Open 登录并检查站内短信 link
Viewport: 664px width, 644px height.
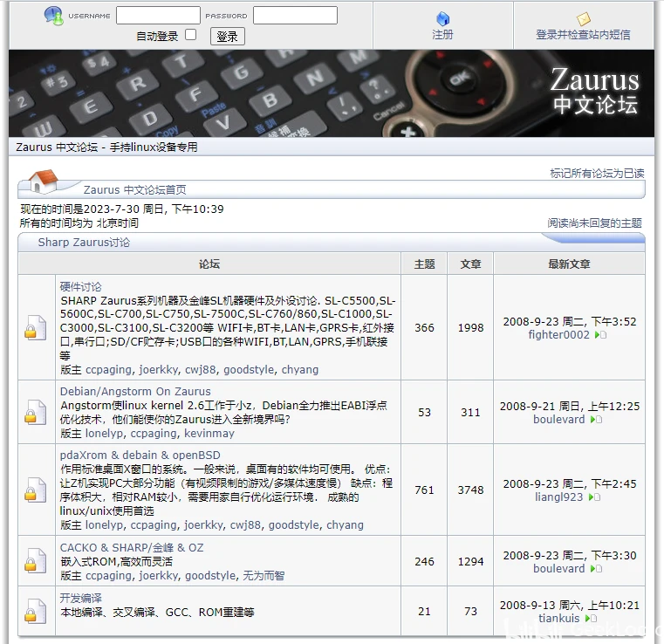click(x=583, y=35)
